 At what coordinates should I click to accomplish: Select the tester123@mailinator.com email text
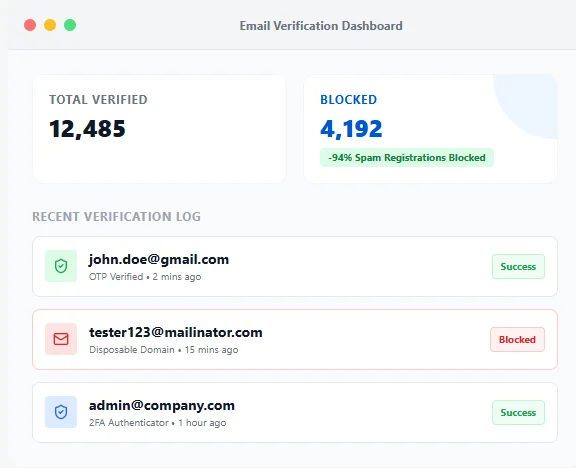[176, 332]
